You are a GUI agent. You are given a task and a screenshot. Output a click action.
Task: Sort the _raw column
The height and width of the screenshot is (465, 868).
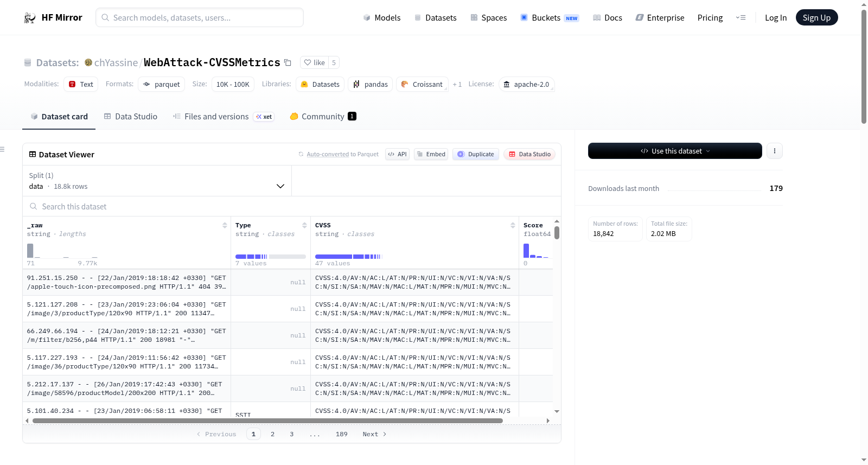(225, 225)
